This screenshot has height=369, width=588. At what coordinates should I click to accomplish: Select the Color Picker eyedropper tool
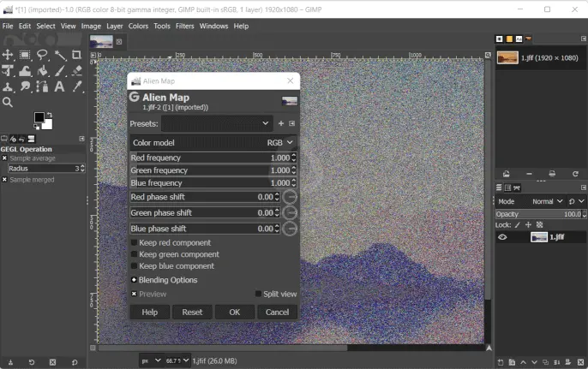[x=77, y=86]
